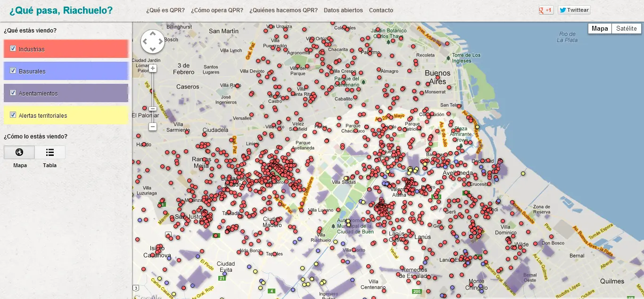The image size is (644, 299).
Task: Open ¿Quiénes hacemos QPR? page
Action: click(284, 10)
